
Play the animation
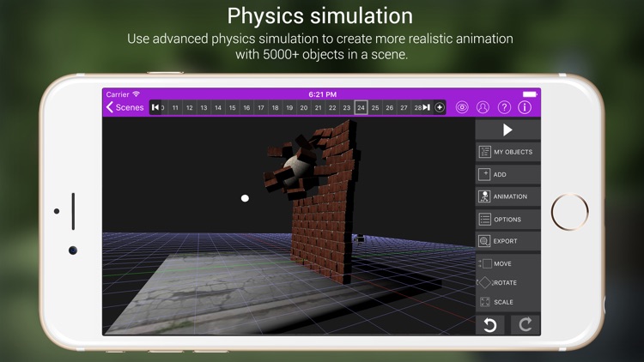point(507,130)
